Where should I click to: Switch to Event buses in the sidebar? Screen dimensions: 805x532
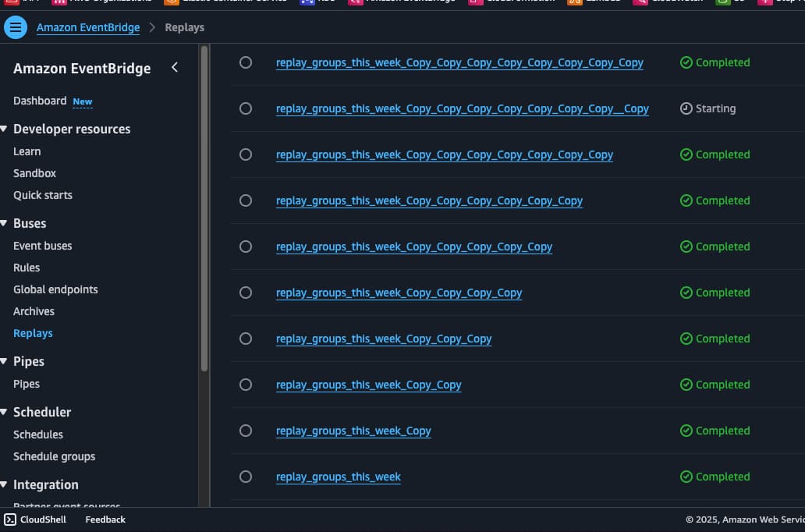tap(42, 246)
